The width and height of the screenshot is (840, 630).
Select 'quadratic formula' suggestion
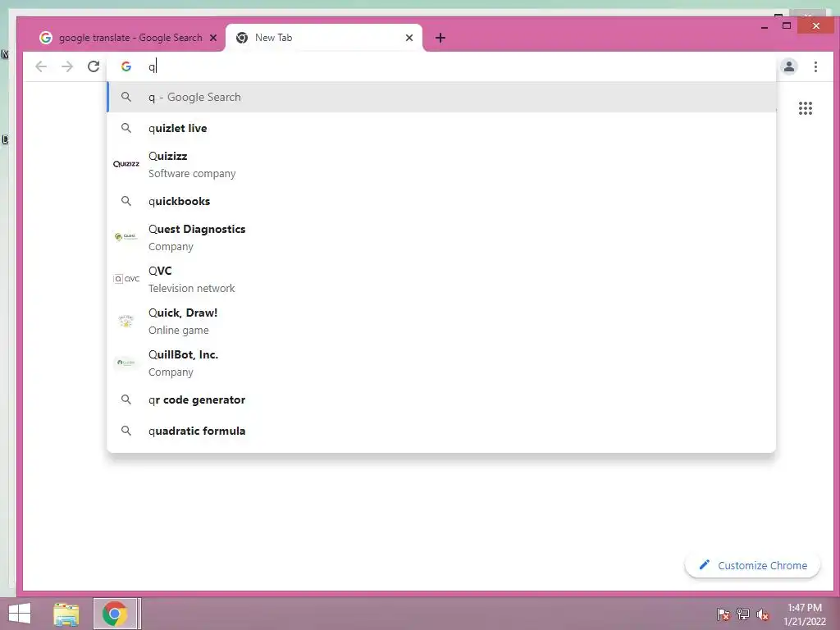pyautogui.click(x=441, y=431)
